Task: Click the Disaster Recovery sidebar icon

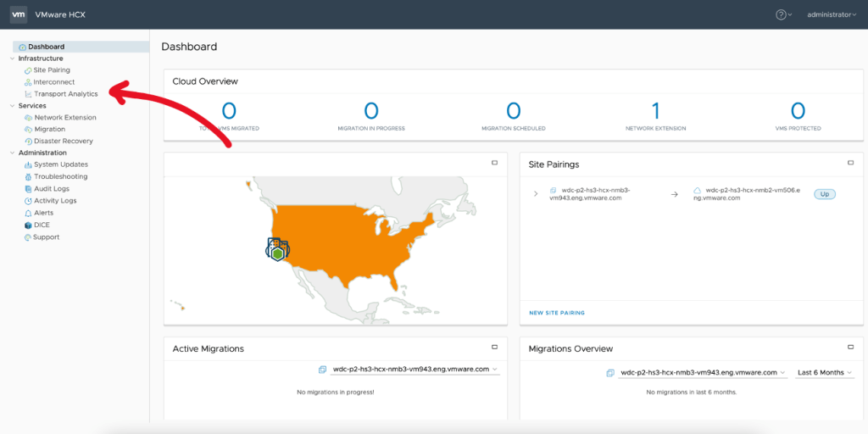Action: click(x=28, y=142)
